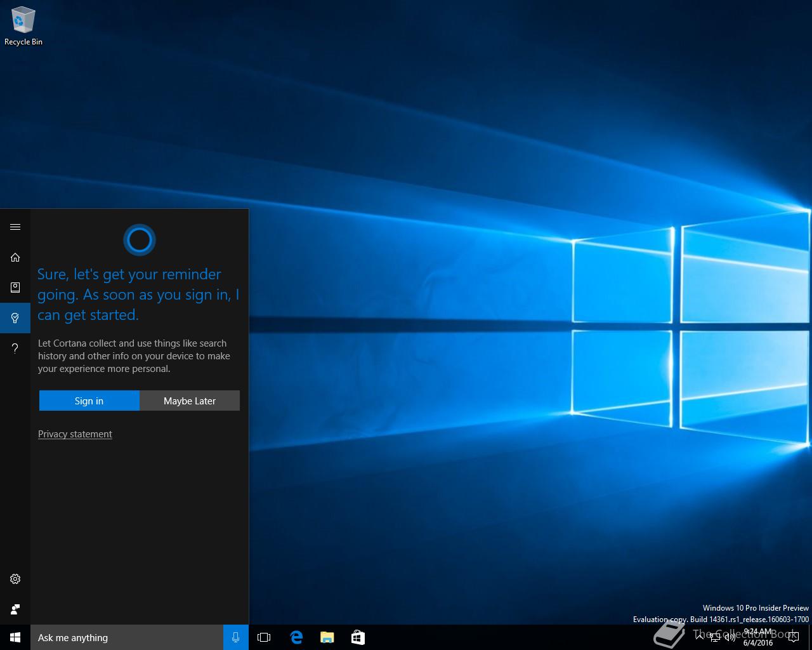This screenshot has height=650, width=812.
Task: Activate the Cortana microphone
Action: pyautogui.click(x=236, y=637)
